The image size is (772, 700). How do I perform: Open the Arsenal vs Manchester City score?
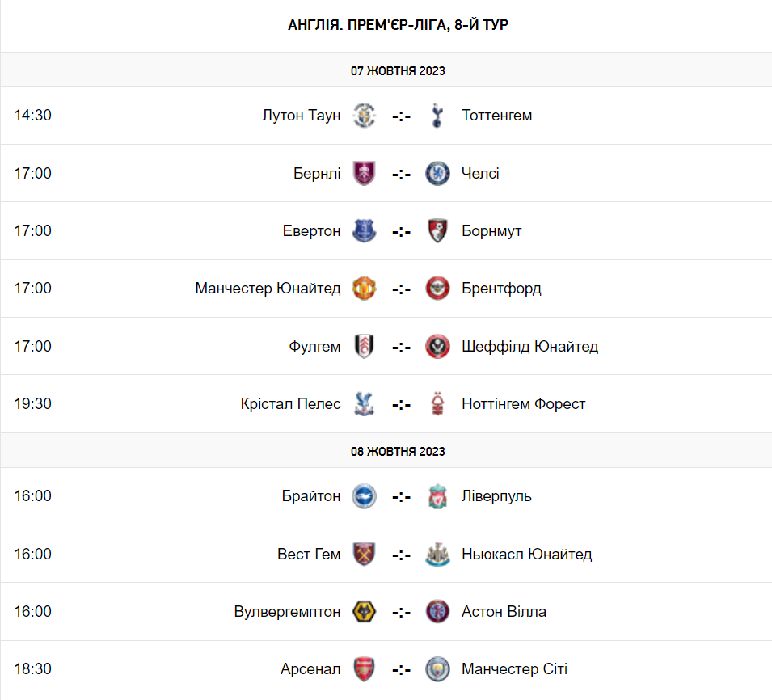click(x=401, y=670)
